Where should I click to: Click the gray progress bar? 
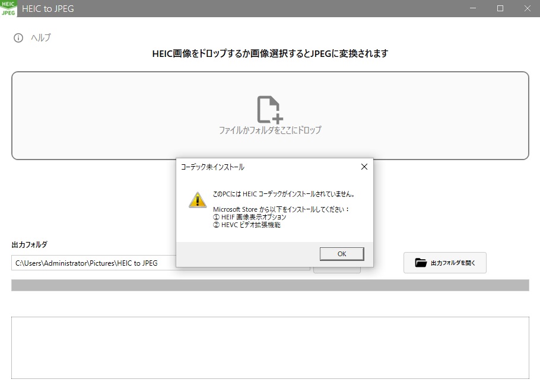click(270, 285)
